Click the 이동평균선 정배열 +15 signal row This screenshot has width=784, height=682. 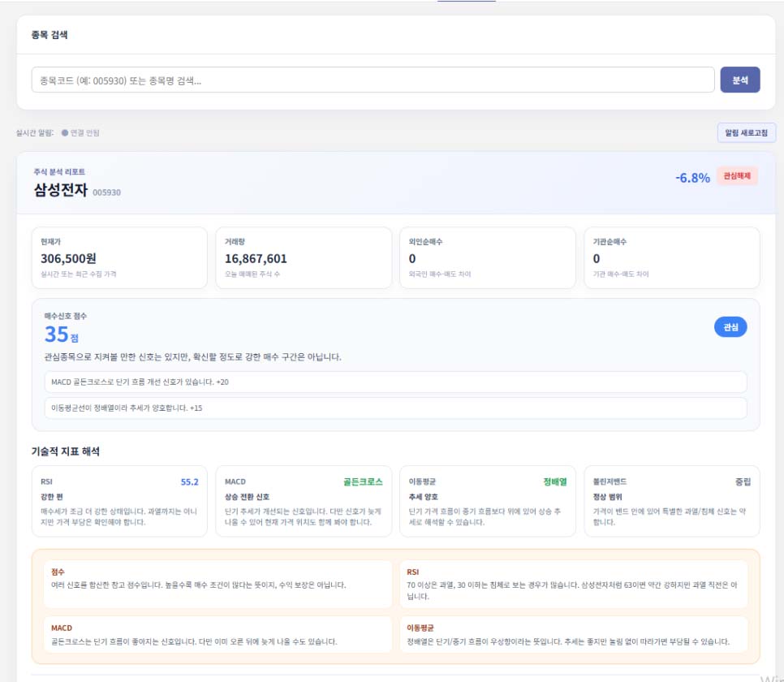click(395, 408)
